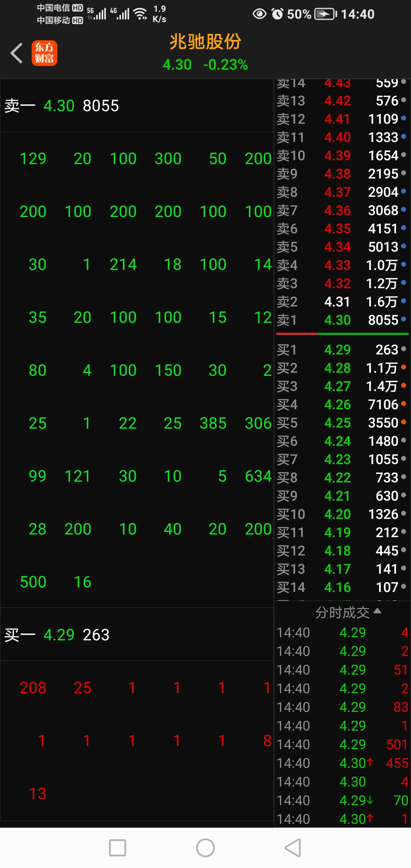The width and height of the screenshot is (411, 868).
Task: Tap orange dot beside 买5 3550
Action: pyautogui.click(x=404, y=421)
